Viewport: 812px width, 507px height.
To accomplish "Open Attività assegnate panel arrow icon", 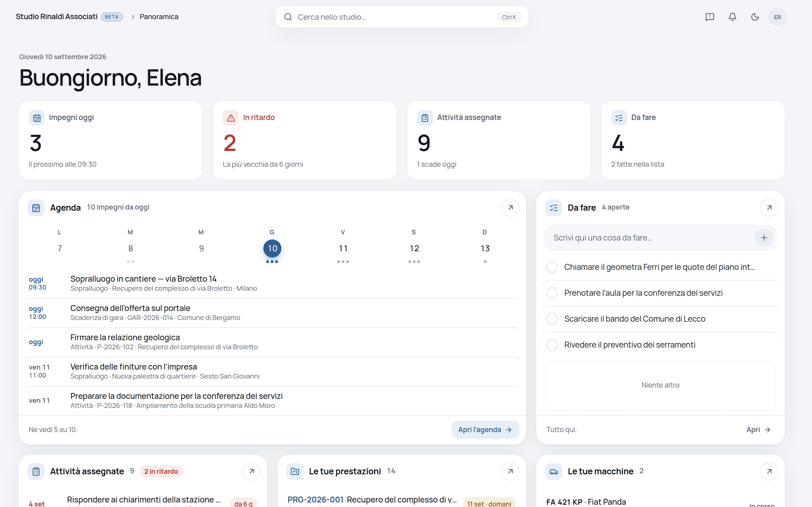I will [x=251, y=472].
